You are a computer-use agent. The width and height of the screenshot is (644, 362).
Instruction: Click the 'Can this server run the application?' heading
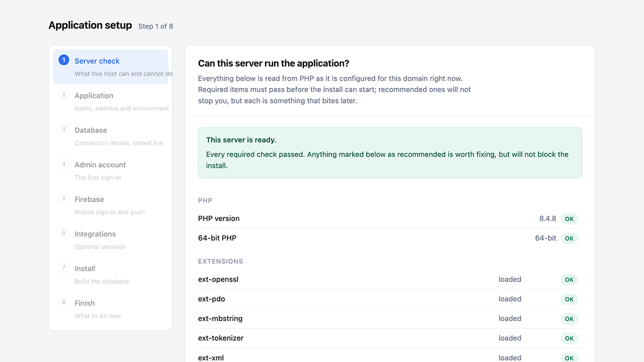(274, 63)
